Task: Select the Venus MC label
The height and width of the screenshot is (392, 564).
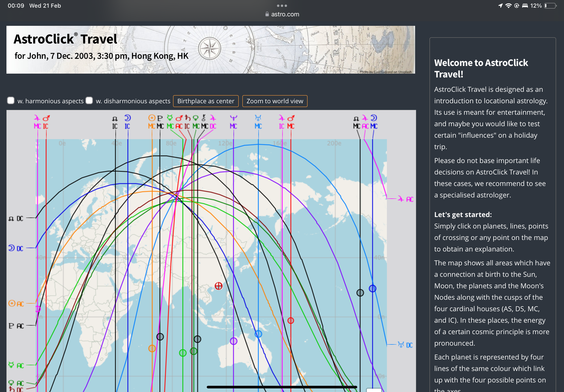Action: (x=196, y=122)
